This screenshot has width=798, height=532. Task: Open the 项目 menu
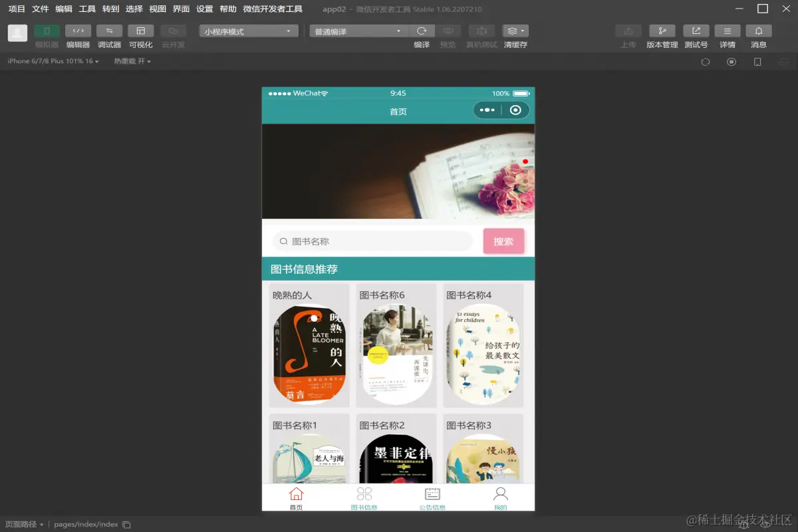point(17,9)
